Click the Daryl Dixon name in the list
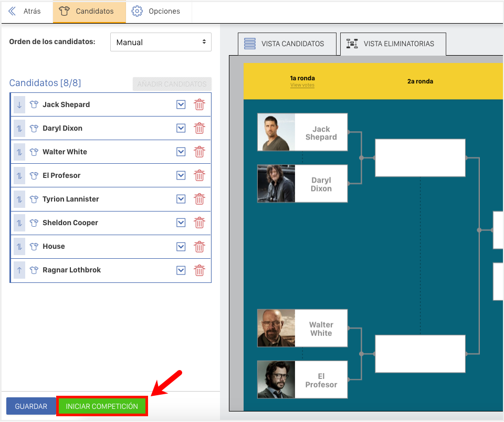504x422 pixels. point(62,128)
